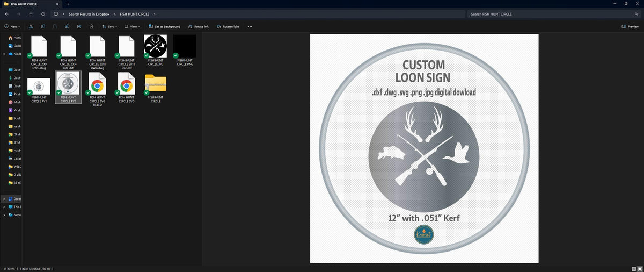Open pinned Pictures folder in sidebar
Viewport: 644px width, 272px height.
15,94
